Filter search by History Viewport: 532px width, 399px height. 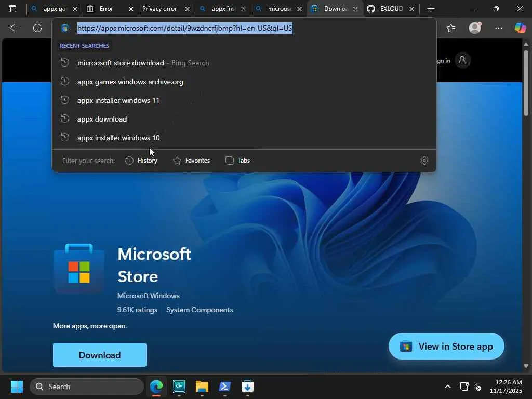tap(141, 161)
